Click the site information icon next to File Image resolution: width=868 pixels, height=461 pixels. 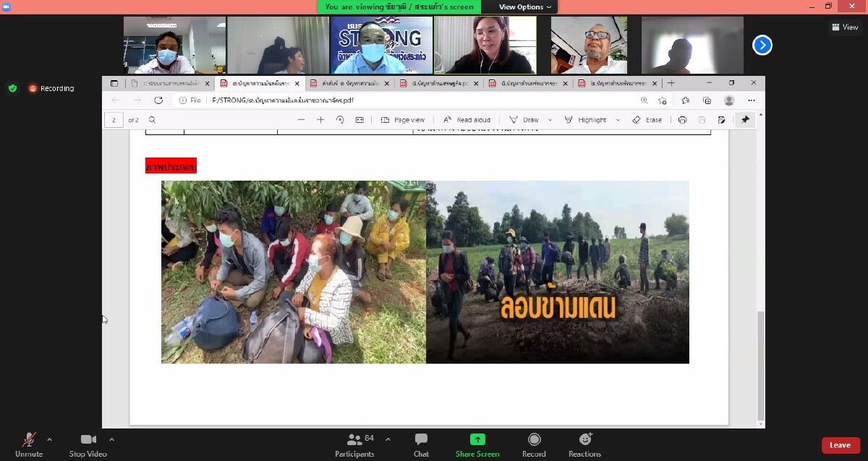point(183,100)
